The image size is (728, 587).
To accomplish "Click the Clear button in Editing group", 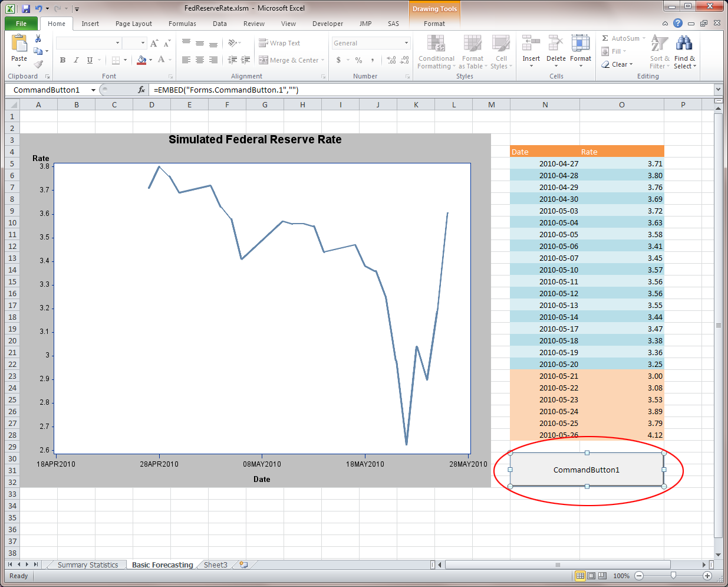I will point(618,64).
